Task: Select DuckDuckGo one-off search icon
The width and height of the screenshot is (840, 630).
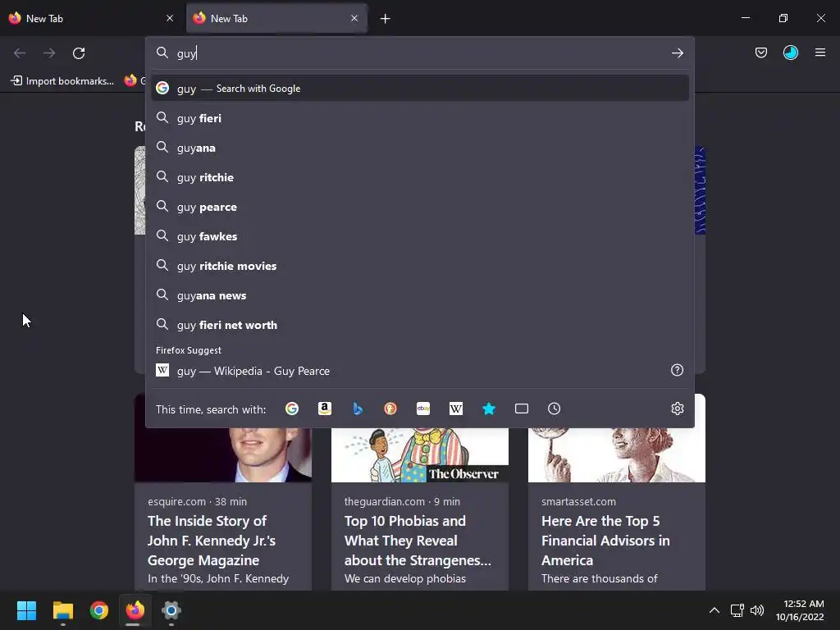Action: click(390, 409)
